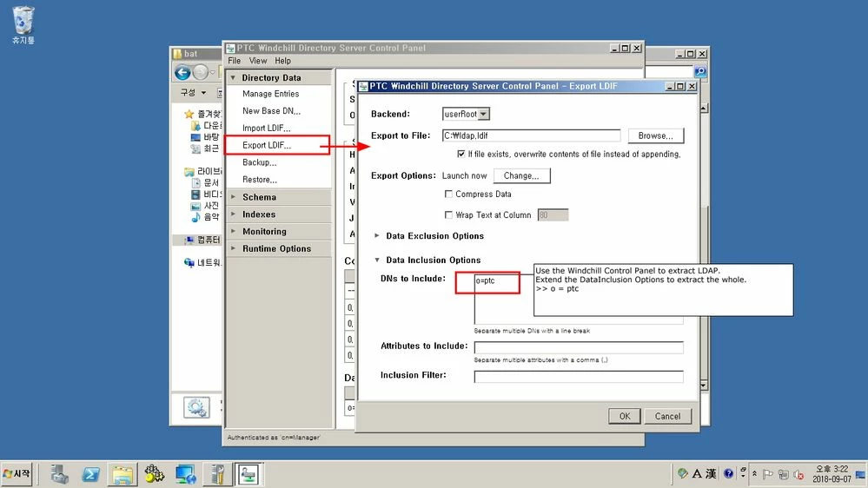Expand Data Exclusion Options section
The height and width of the screenshot is (488, 868).
pyautogui.click(x=377, y=235)
